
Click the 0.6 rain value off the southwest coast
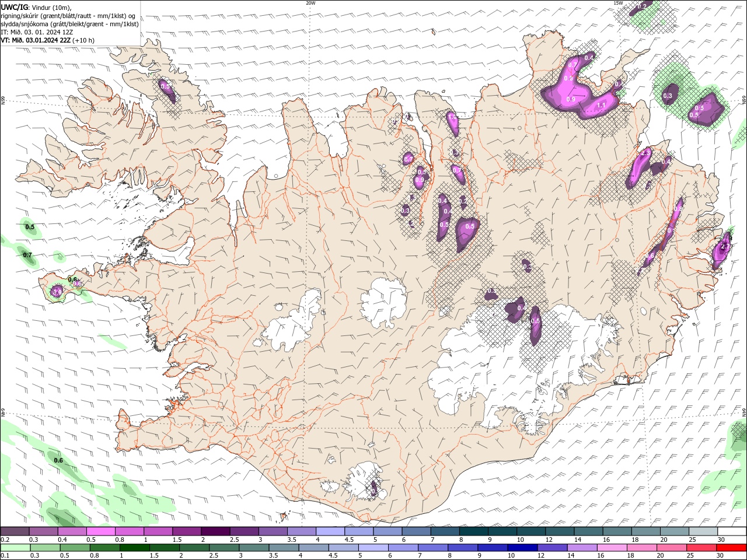[58, 461]
